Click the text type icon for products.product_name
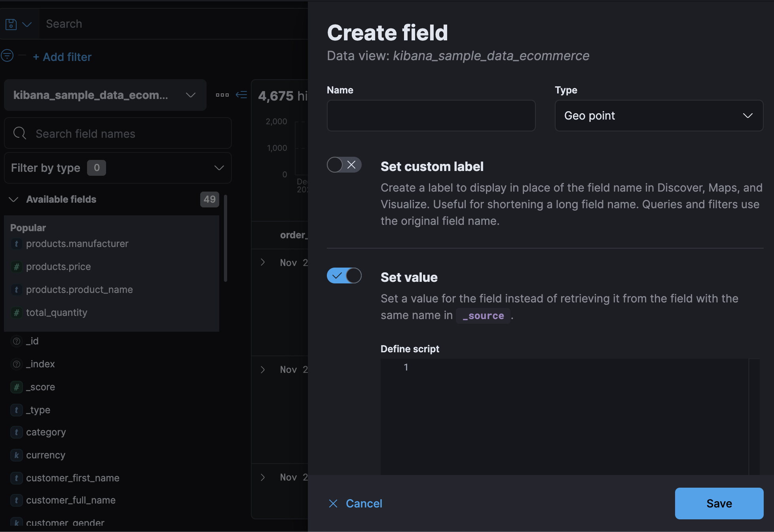Viewport: 774px width, 532px height. pyautogui.click(x=16, y=290)
